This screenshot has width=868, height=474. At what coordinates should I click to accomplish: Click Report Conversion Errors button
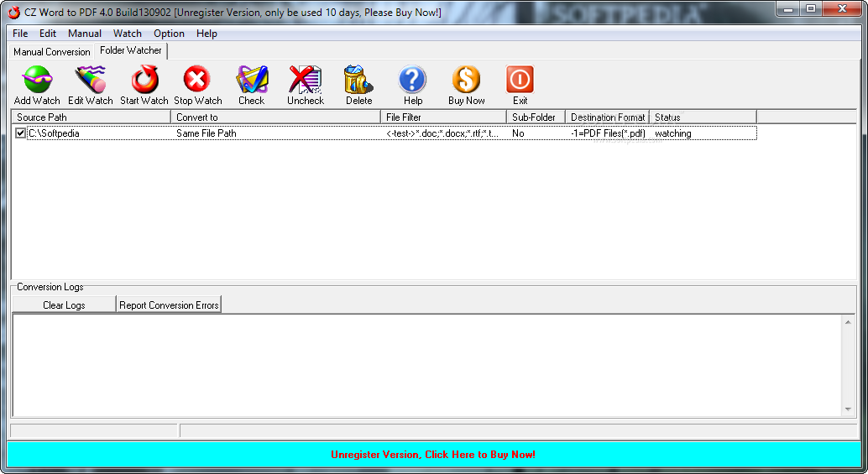click(169, 305)
